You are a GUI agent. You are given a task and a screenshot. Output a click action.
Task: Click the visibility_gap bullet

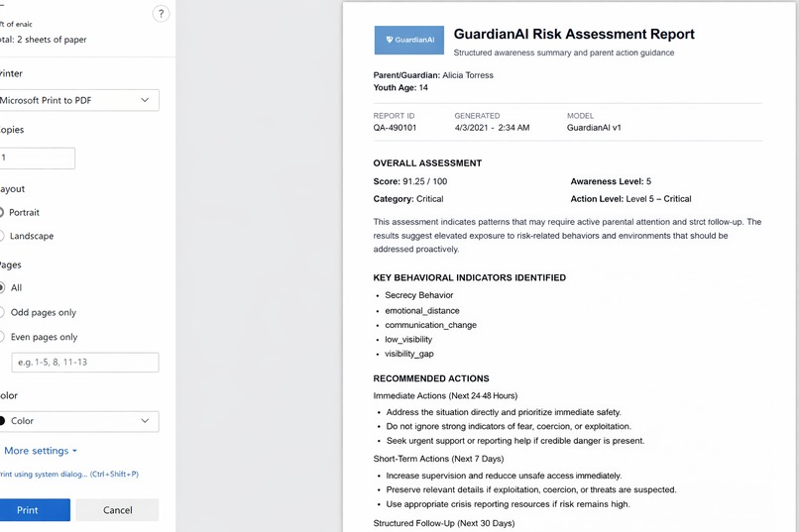[x=409, y=354]
